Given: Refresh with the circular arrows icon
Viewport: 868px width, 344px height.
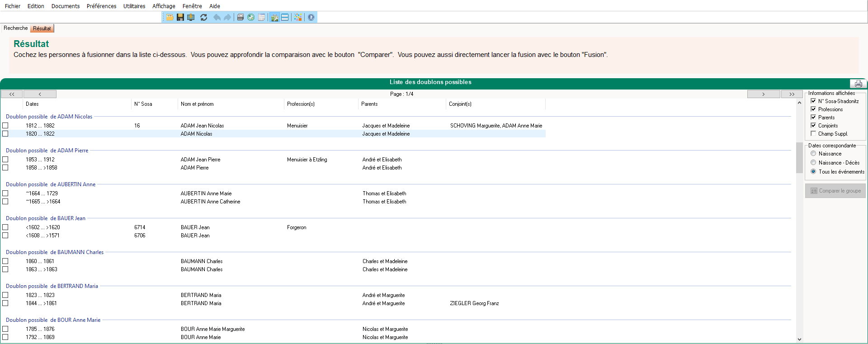Looking at the screenshot, I should pos(204,17).
